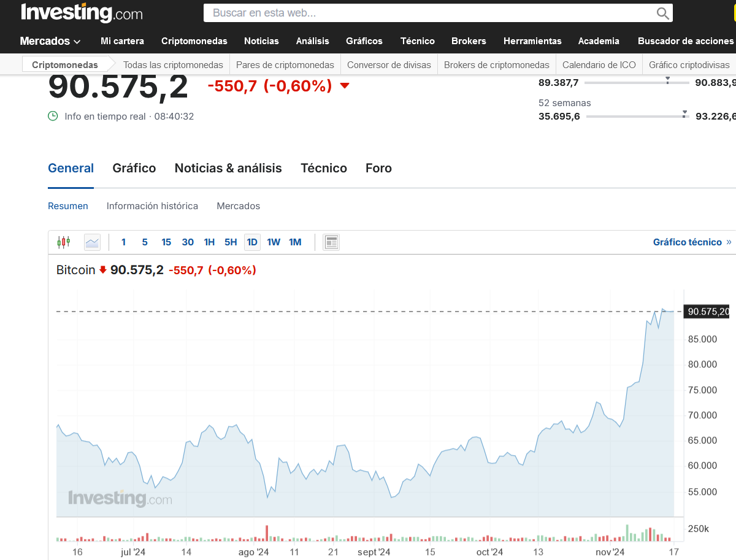The image size is (736, 560).
Task: Open the Criptomonedas main menu
Action: click(194, 41)
